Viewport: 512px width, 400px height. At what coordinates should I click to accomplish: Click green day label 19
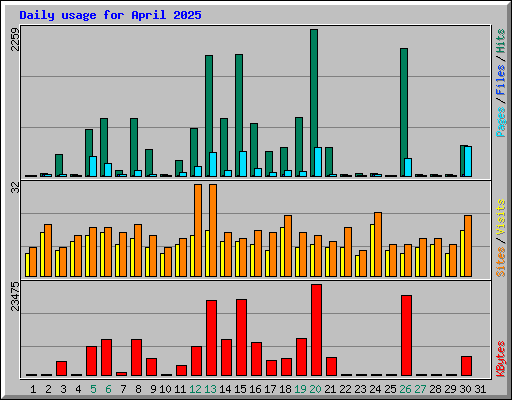point(300,389)
